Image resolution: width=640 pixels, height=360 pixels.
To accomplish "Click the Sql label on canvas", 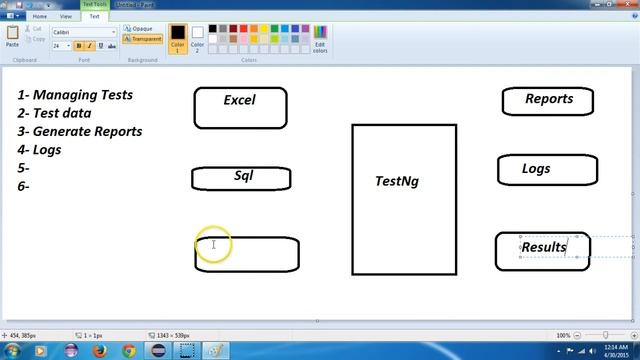I will point(244,176).
